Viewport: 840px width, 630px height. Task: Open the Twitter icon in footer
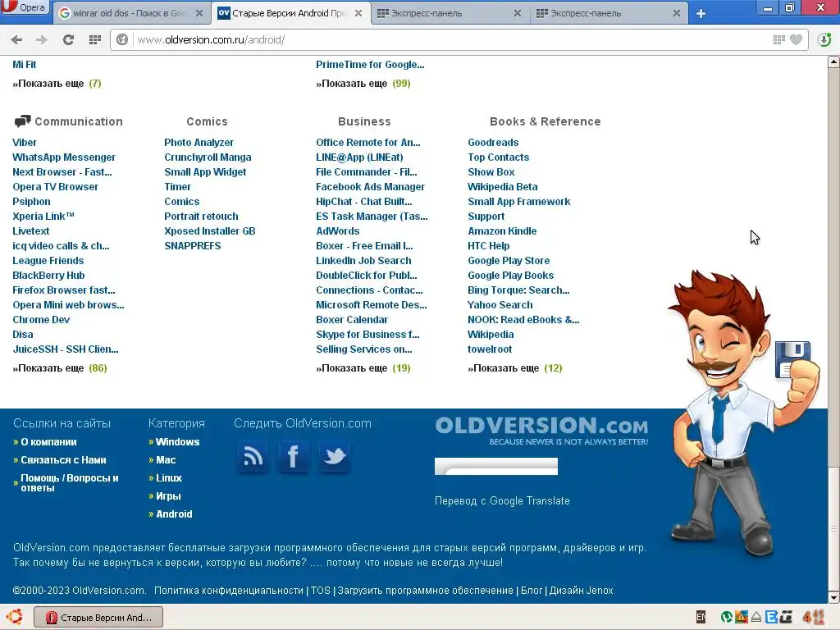click(335, 457)
